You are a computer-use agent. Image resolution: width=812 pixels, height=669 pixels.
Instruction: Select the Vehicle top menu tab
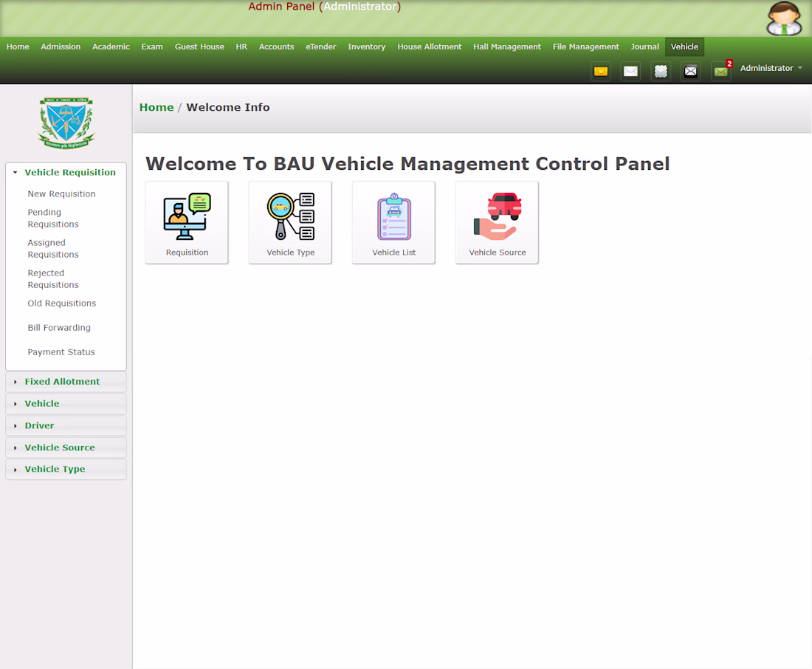[x=684, y=47]
